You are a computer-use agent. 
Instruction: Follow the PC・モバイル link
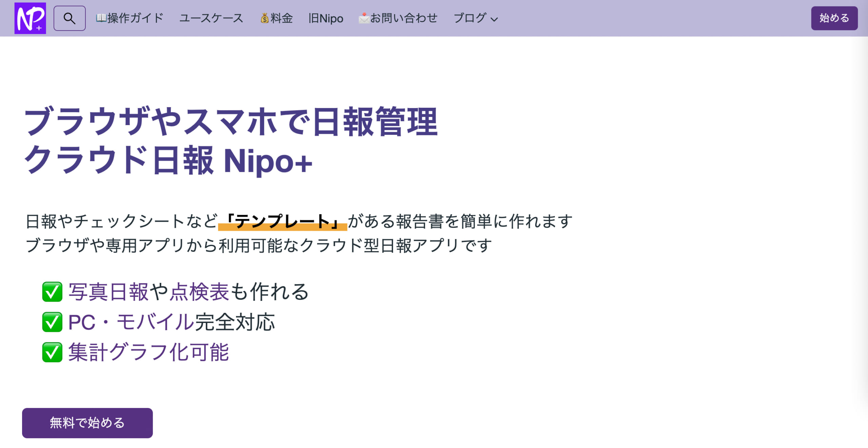click(x=132, y=322)
